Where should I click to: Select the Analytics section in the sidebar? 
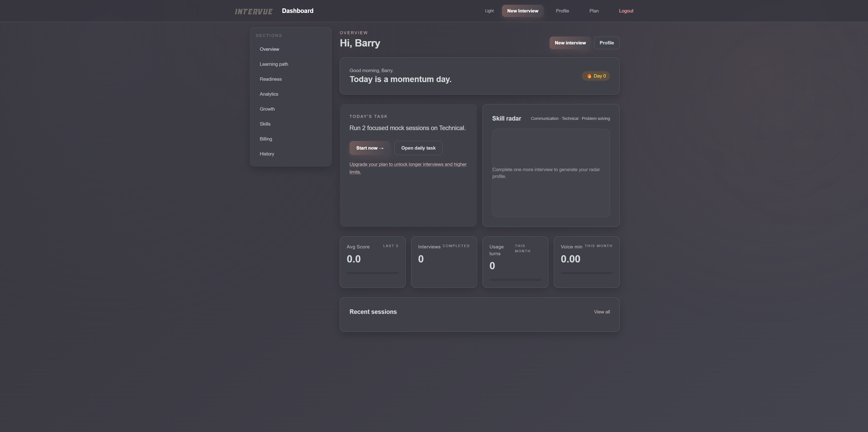click(269, 94)
